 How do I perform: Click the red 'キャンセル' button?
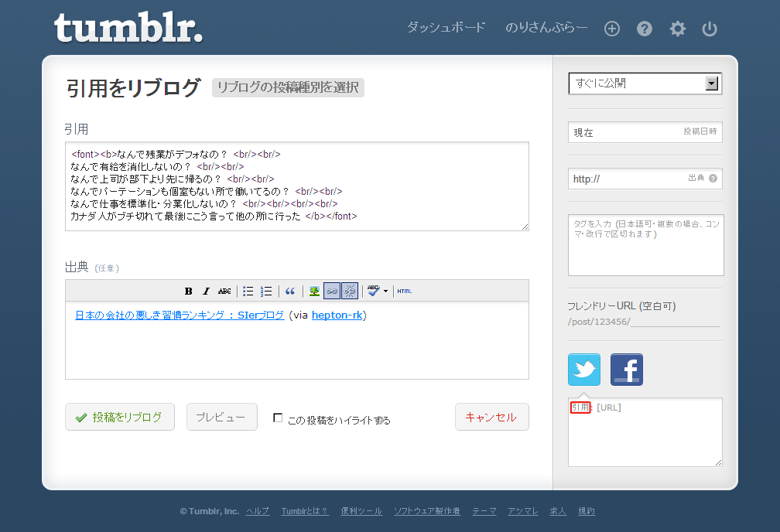point(492,417)
